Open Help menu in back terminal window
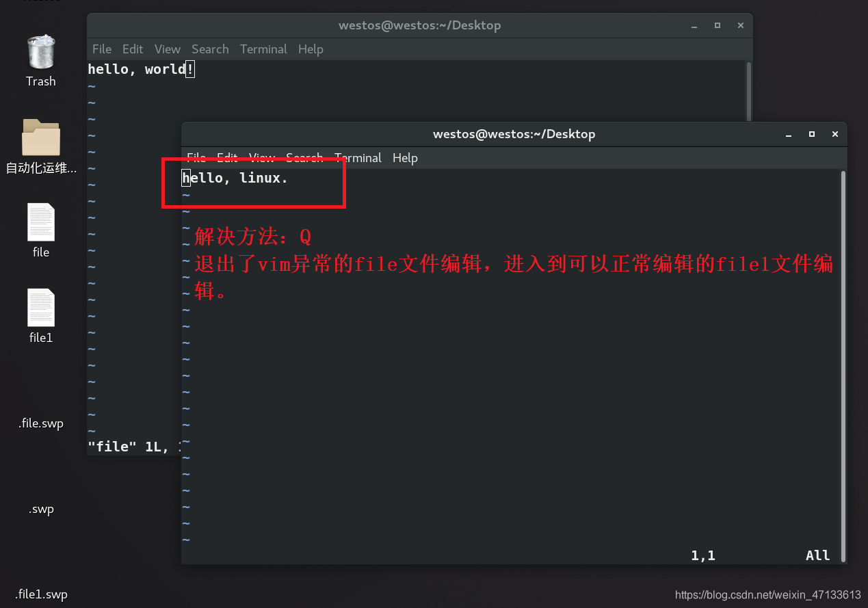868x608 pixels. coord(311,49)
